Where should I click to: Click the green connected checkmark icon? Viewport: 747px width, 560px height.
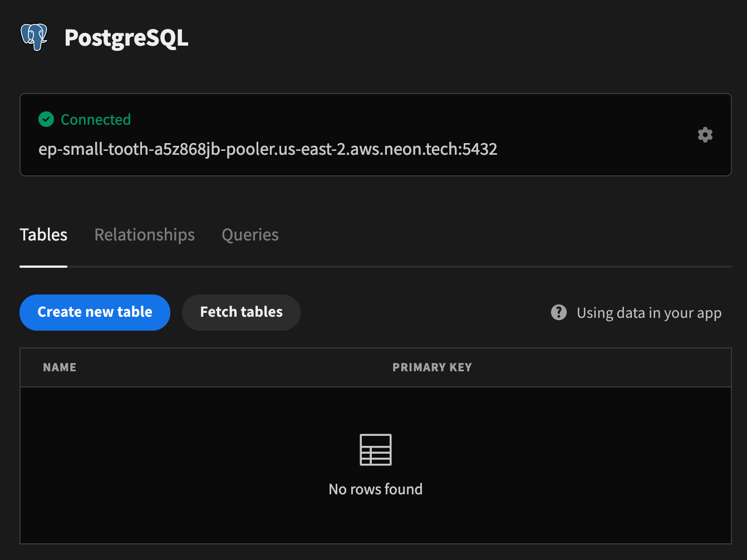(46, 119)
